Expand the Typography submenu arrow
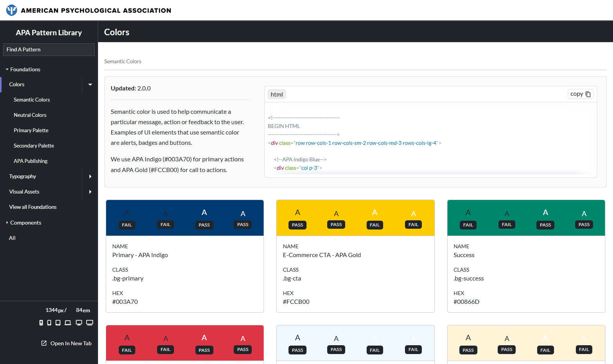The image size is (613, 364). (90, 176)
